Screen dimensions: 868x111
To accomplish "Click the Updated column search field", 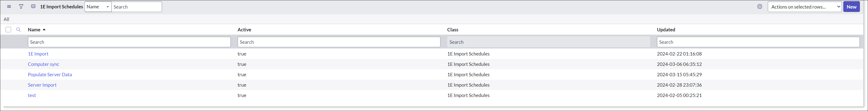I will (758, 42).
